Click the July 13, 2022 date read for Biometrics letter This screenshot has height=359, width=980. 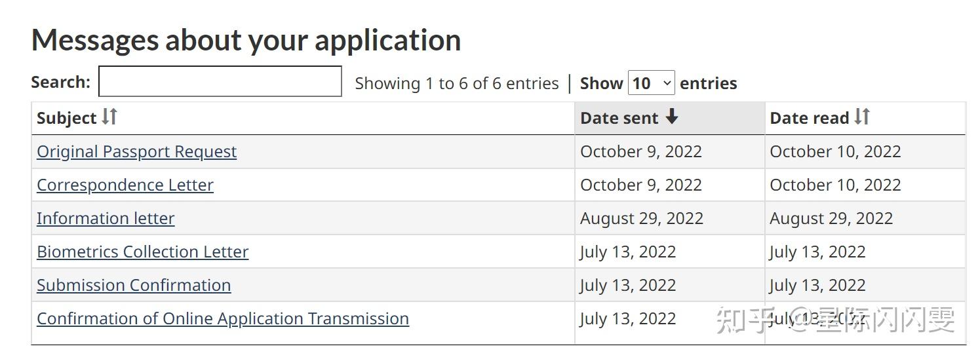coord(865,252)
